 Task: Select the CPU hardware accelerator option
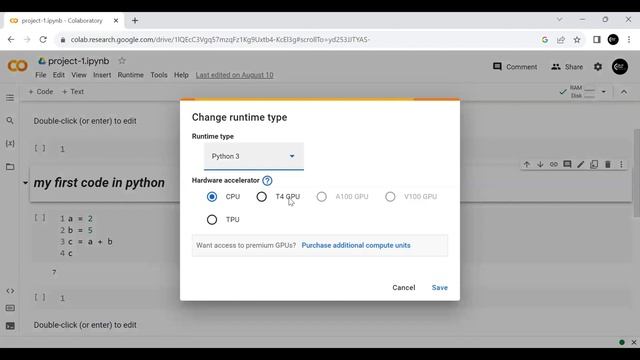212,197
